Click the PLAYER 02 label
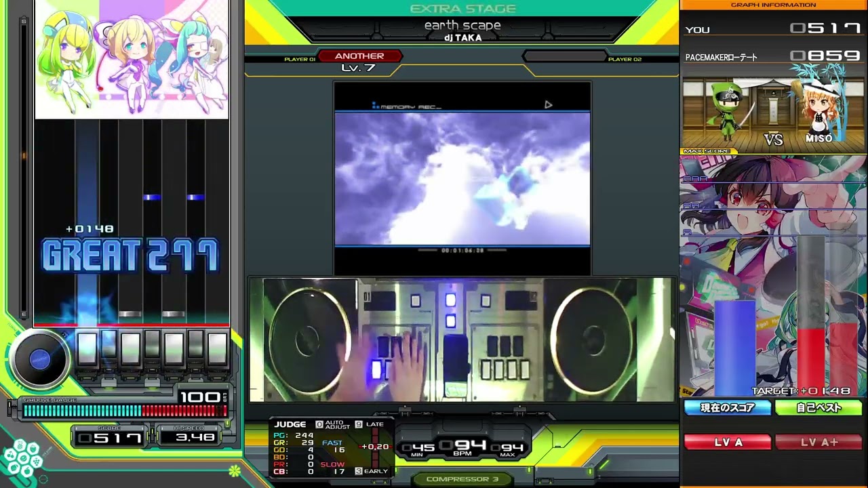 (625, 60)
